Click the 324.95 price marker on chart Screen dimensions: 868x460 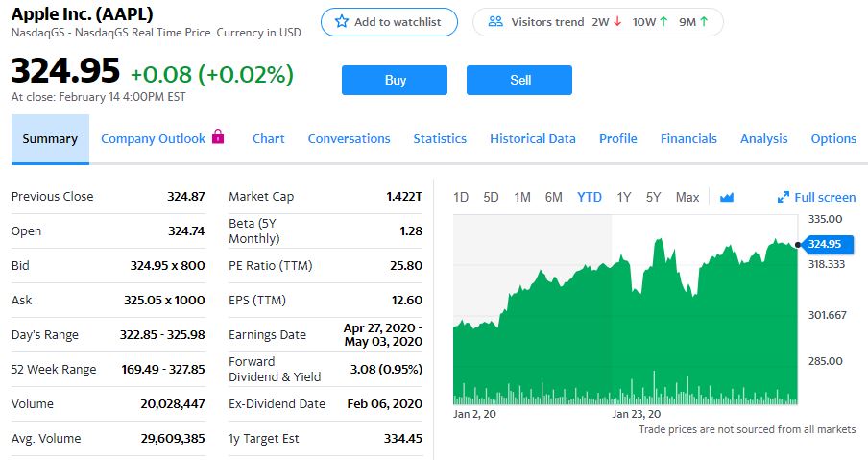(826, 244)
